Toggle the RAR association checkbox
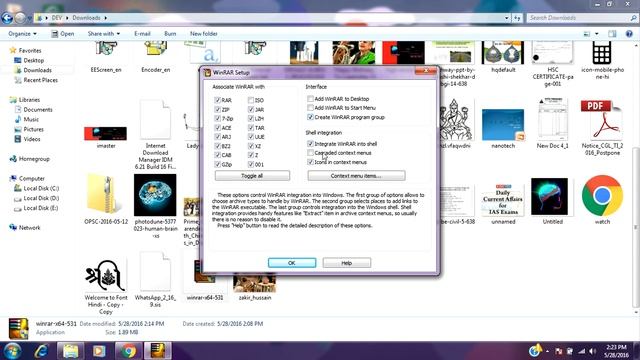 coord(218,100)
